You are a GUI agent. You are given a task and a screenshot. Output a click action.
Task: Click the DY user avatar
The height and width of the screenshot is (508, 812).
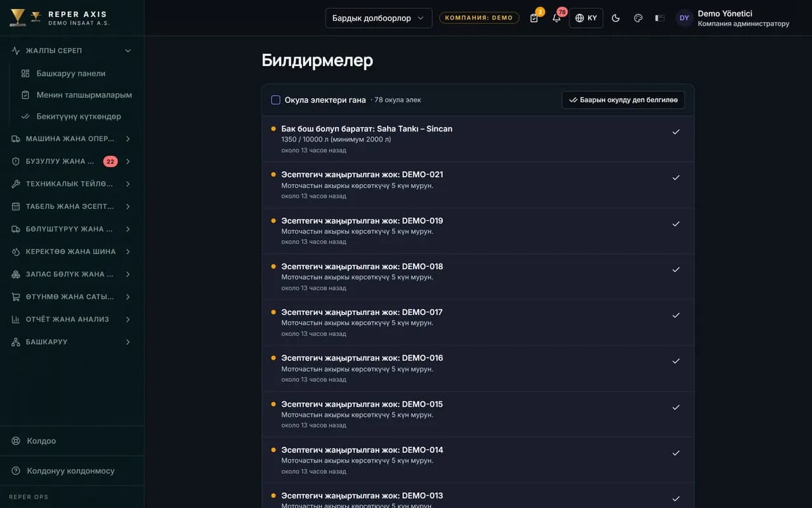684,18
